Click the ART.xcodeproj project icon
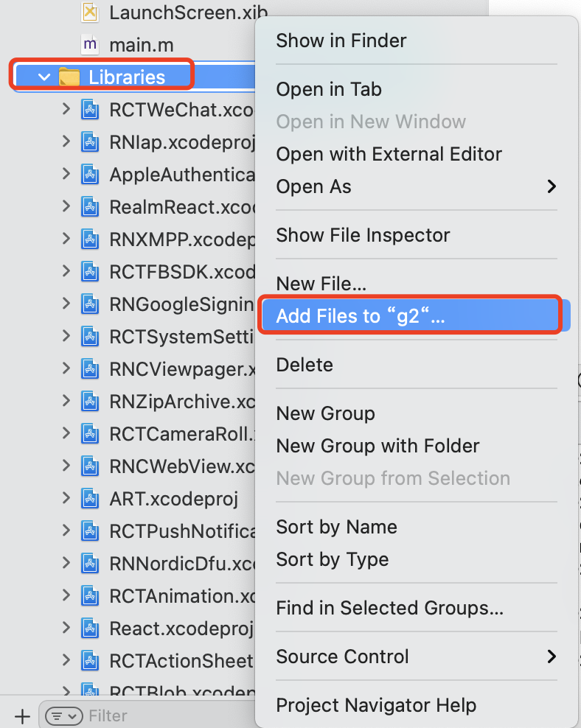 point(90,499)
